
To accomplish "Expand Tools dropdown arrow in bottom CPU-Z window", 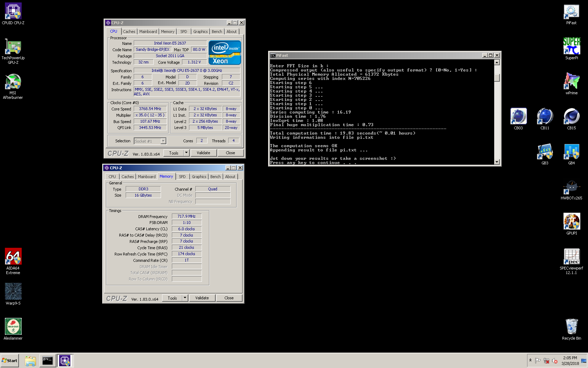I will [x=185, y=298].
